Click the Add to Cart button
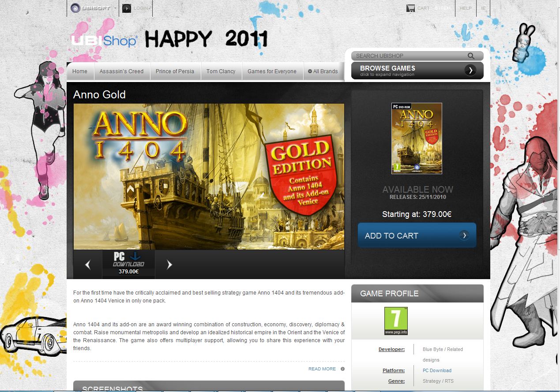Viewport: 560px width, 392px height. pyautogui.click(x=417, y=235)
